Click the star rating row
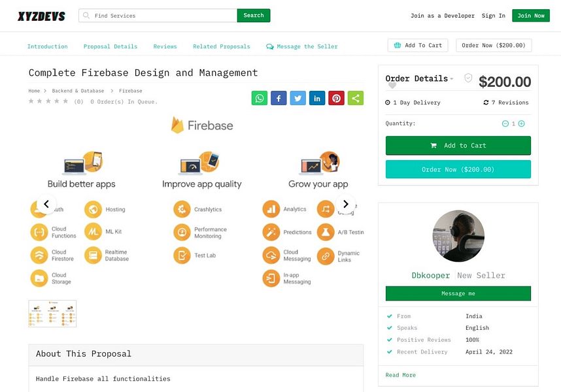This screenshot has height=392, width=561. pyautogui.click(x=48, y=101)
